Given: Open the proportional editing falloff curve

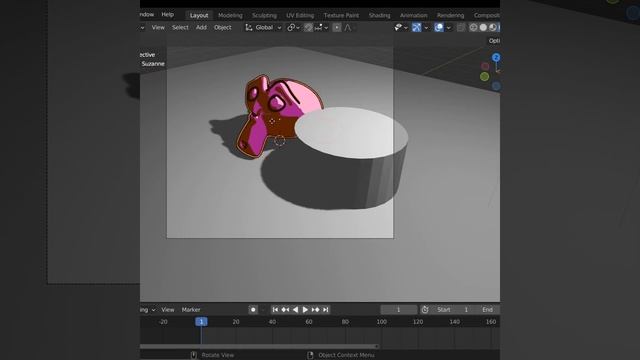Looking at the screenshot, I should point(348,27).
